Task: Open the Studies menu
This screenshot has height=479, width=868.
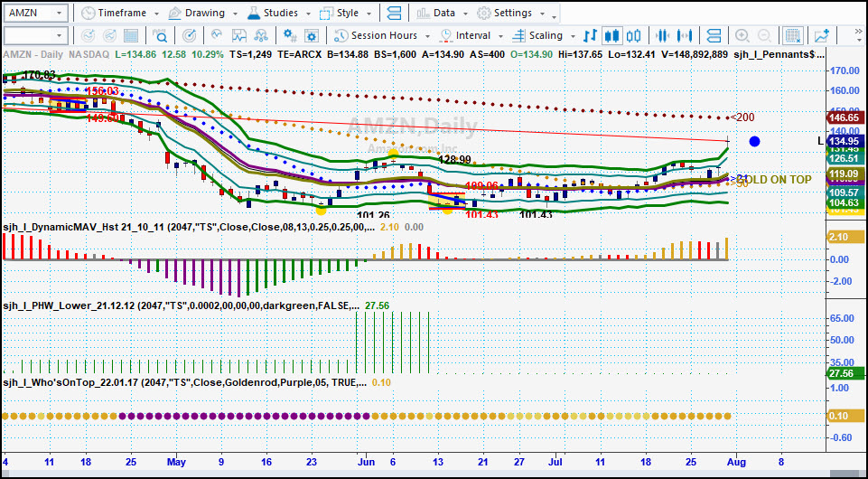Action: tap(280, 13)
